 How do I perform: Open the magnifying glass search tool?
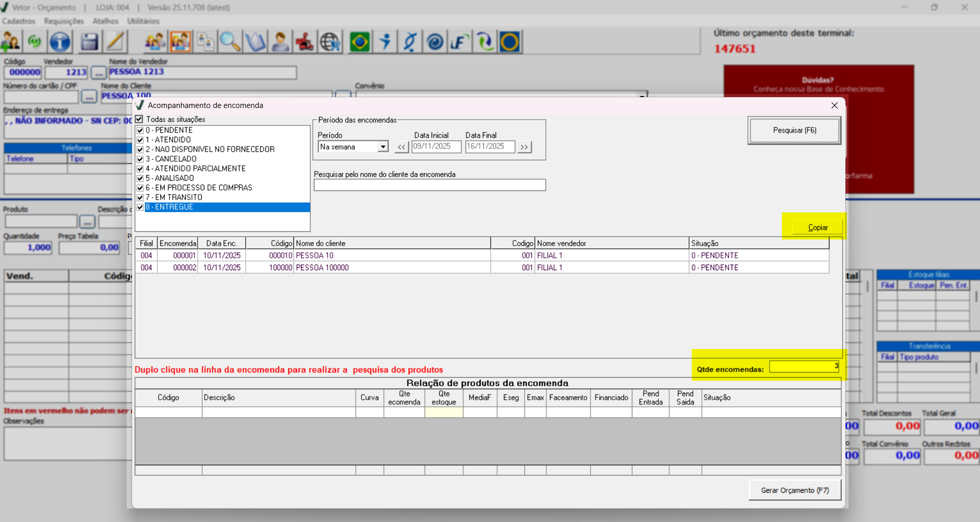pyautogui.click(x=230, y=42)
